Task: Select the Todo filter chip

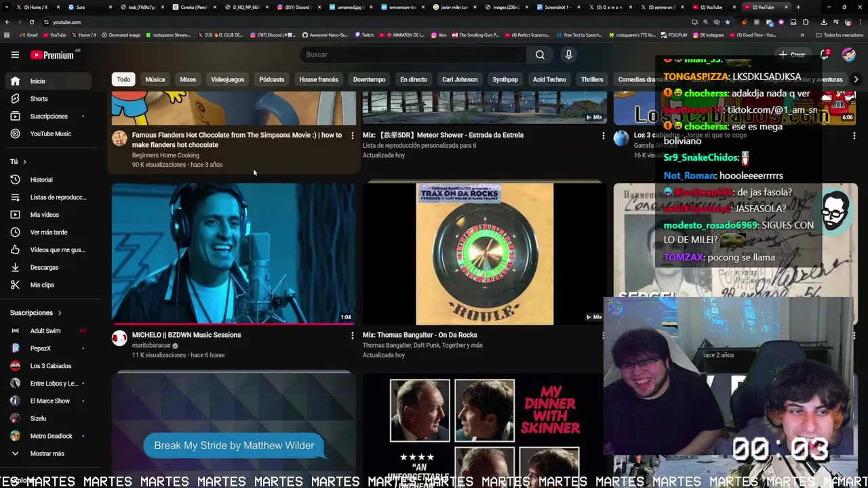Action: [123, 80]
